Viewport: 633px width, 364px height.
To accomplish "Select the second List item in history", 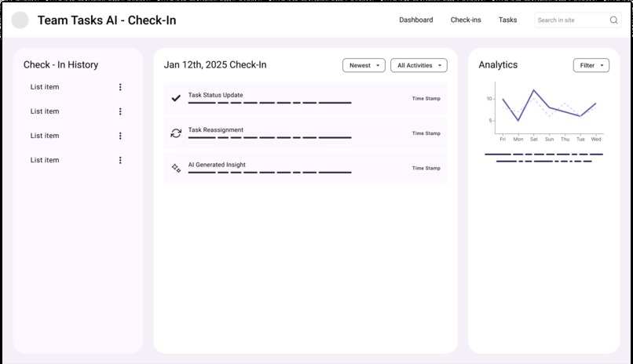I will (x=77, y=111).
